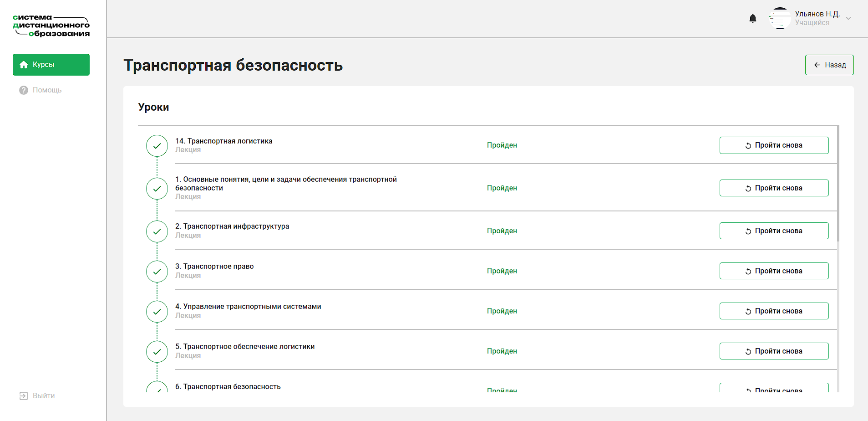This screenshot has height=421, width=868.
Task: Click completed status circle for Транспортная инфраструктура
Action: (x=157, y=231)
